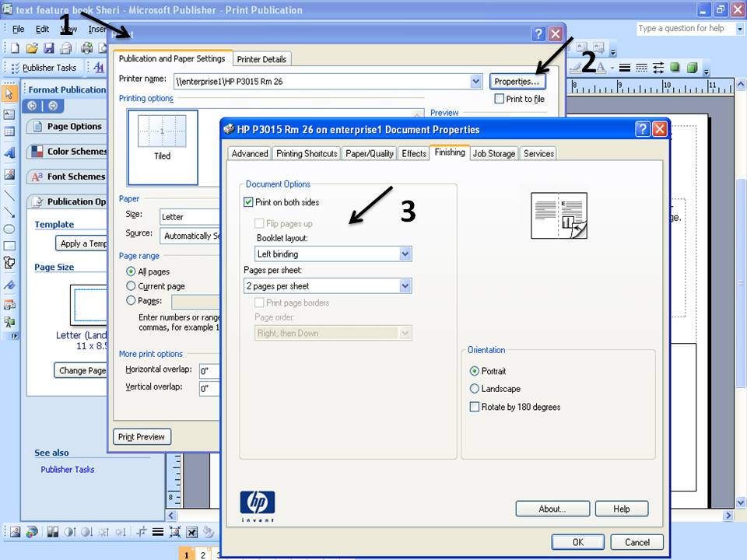Expand the Page Options section
The height and width of the screenshot is (560, 747).
coord(67,126)
